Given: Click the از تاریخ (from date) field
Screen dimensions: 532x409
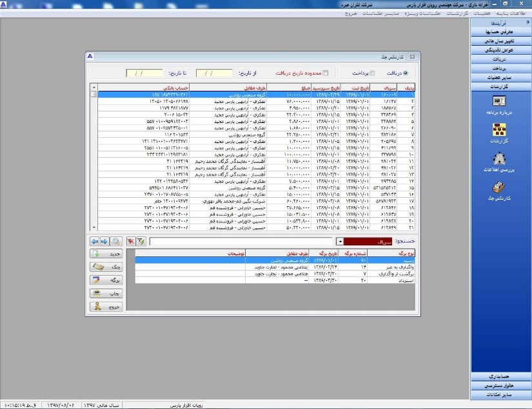Looking at the screenshot, I should pos(214,73).
